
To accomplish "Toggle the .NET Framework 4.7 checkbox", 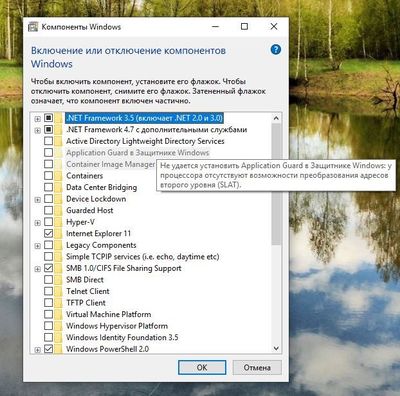I will coord(49,129).
